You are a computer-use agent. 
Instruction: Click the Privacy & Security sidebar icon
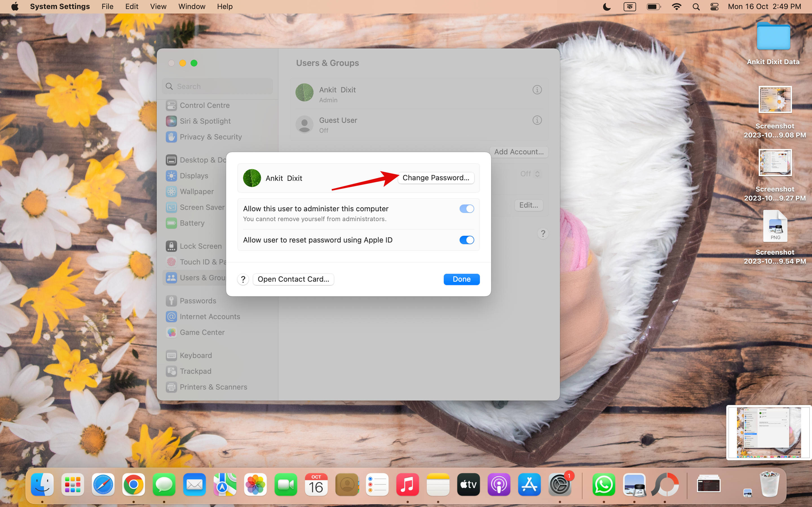171,137
